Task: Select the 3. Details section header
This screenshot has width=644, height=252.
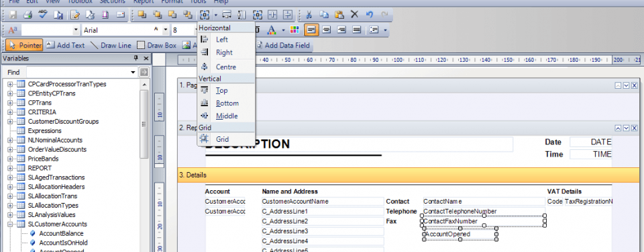Action: pyautogui.click(x=409, y=175)
